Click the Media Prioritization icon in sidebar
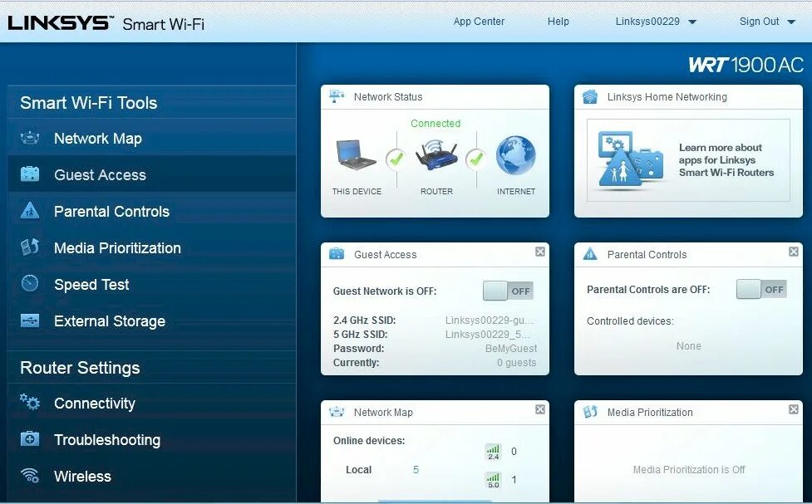Viewport: 812px width, 504px height. [x=30, y=247]
